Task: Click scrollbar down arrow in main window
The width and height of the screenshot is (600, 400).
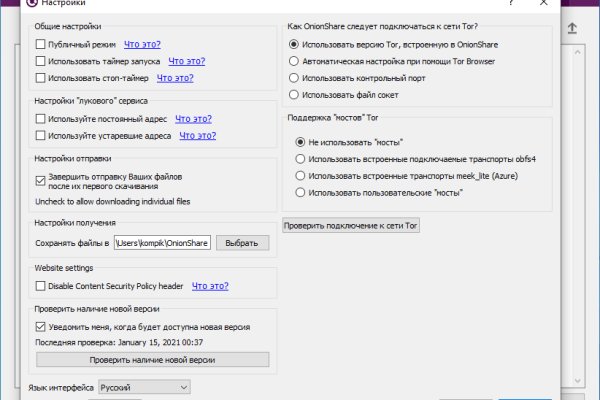Action: (x=577, y=381)
